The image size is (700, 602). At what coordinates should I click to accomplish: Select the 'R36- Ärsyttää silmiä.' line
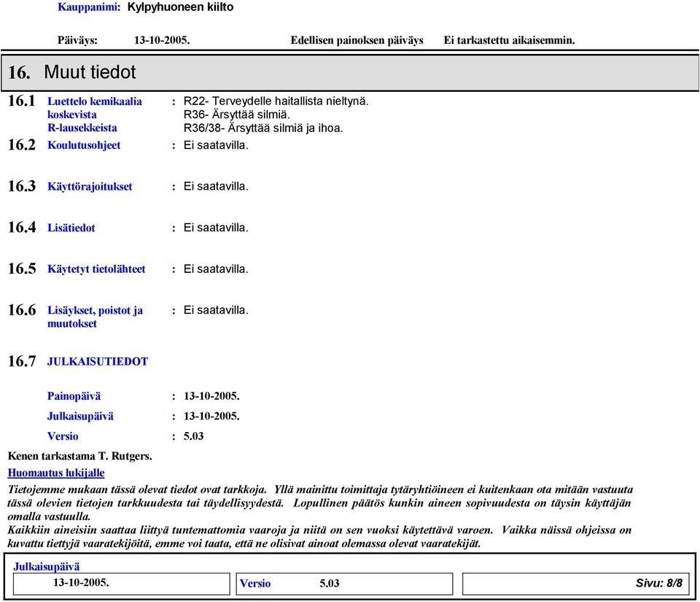tap(237, 115)
